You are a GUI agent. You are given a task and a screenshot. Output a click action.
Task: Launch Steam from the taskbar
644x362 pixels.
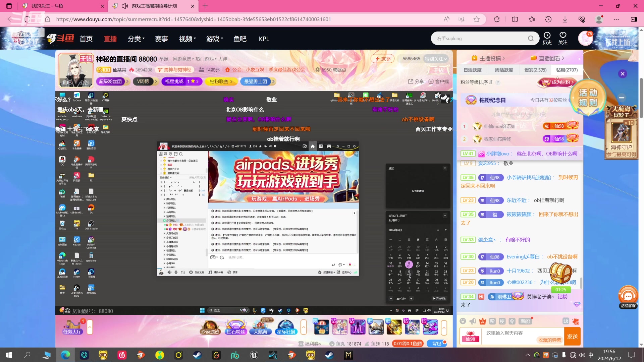point(197,355)
